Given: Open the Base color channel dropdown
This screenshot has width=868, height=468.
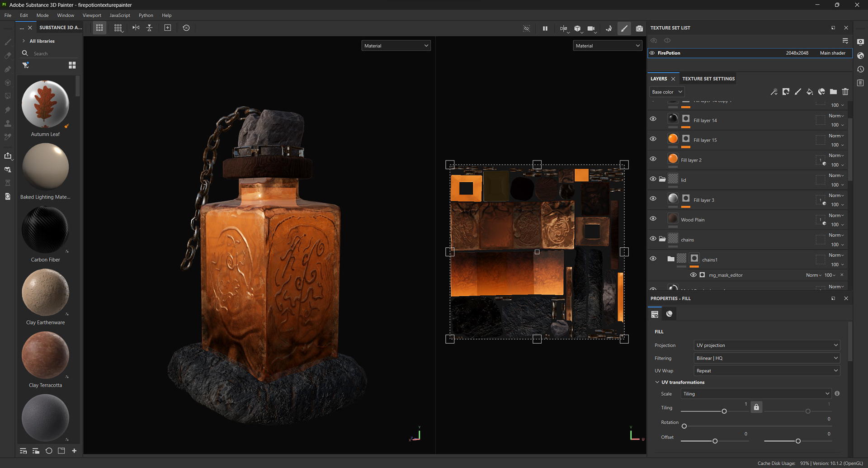Looking at the screenshot, I should coord(667,92).
